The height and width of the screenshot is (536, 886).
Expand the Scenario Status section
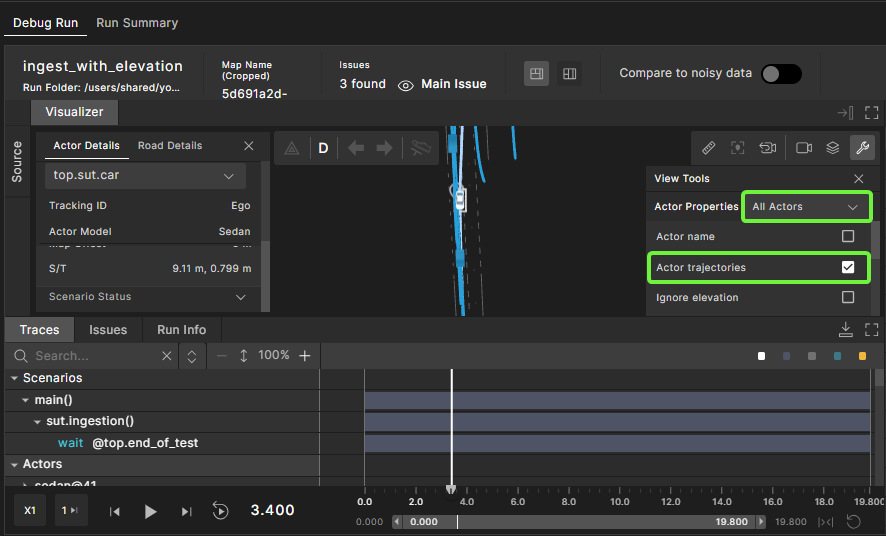[x=241, y=297]
